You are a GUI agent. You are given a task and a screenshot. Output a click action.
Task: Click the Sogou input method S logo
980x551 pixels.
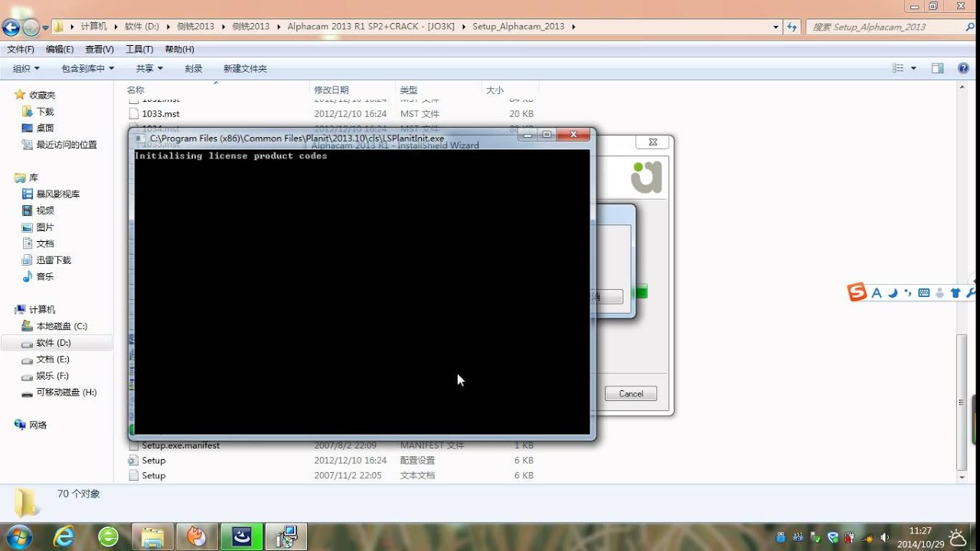coord(857,292)
